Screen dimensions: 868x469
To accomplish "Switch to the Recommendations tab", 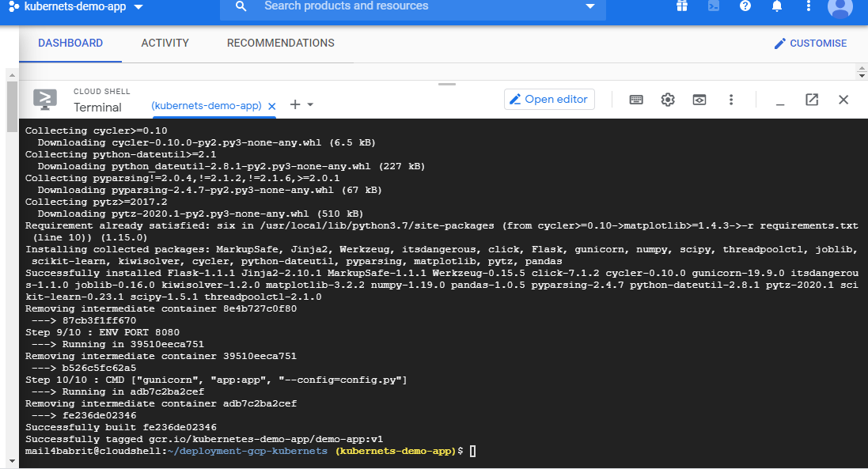I will click(281, 43).
